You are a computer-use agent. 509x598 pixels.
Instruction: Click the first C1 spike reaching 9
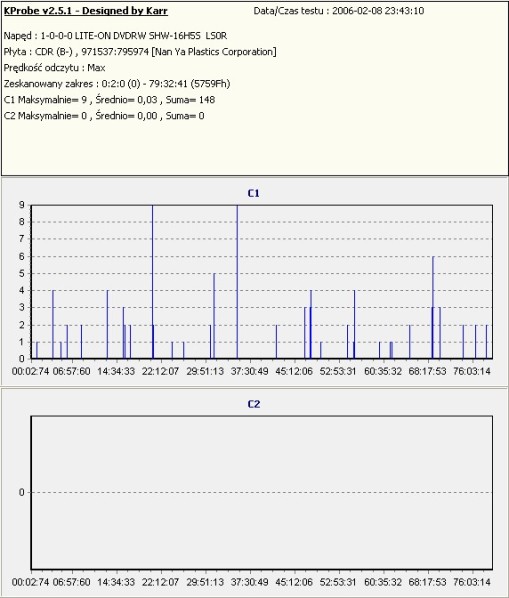(x=153, y=281)
